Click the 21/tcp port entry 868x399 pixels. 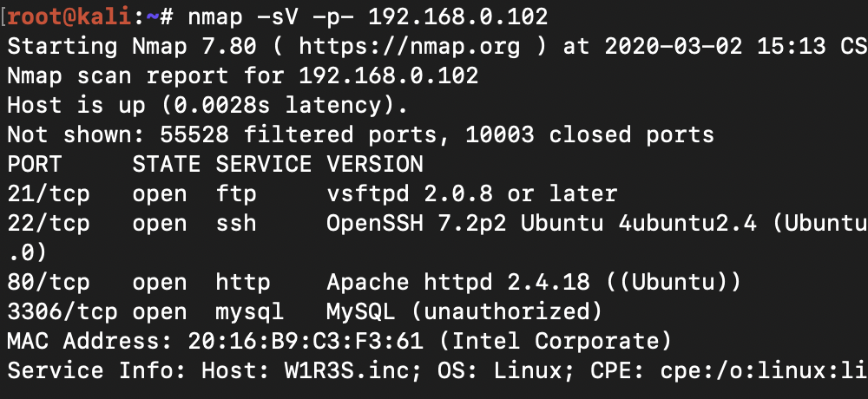(49, 194)
